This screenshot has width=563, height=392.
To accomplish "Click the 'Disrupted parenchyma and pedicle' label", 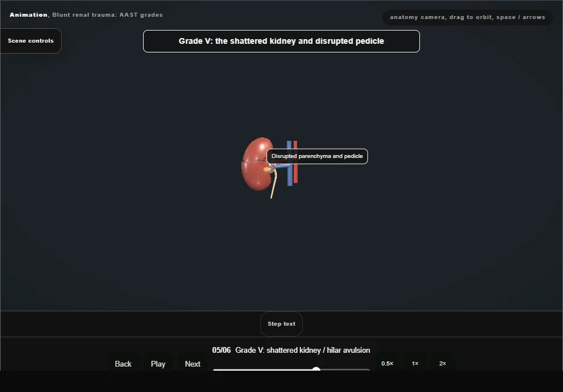I will [317, 156].
